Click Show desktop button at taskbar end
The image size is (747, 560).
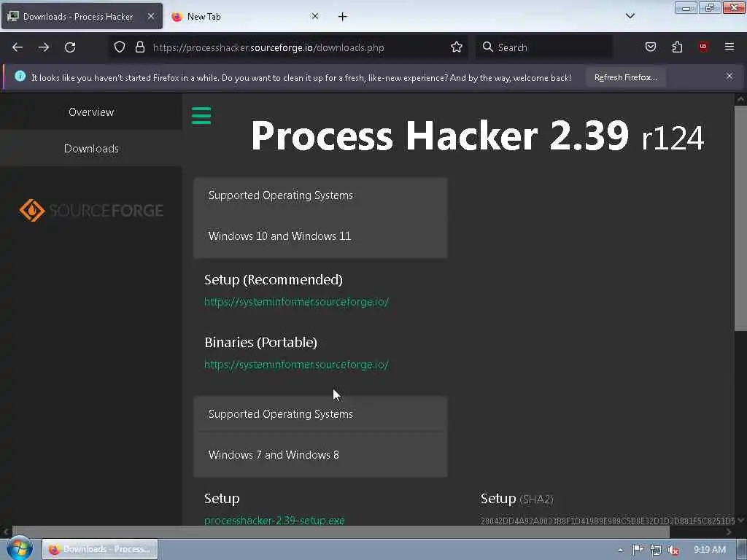point(742,550)
